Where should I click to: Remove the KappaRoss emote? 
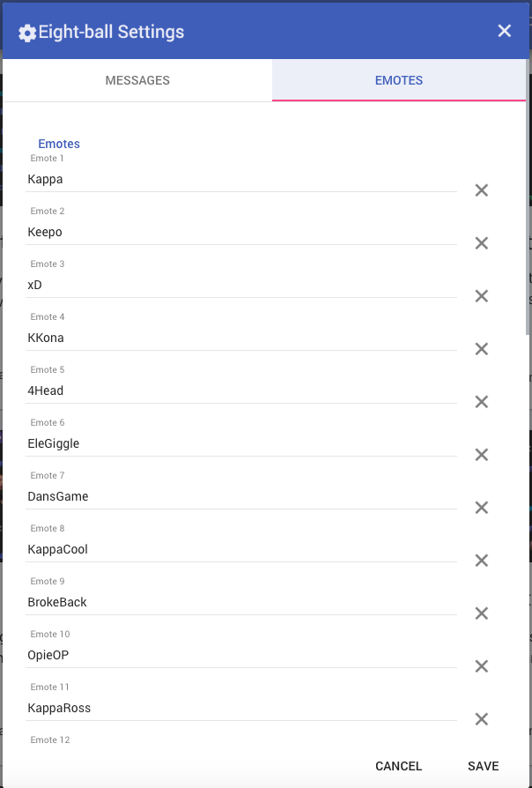481,719
